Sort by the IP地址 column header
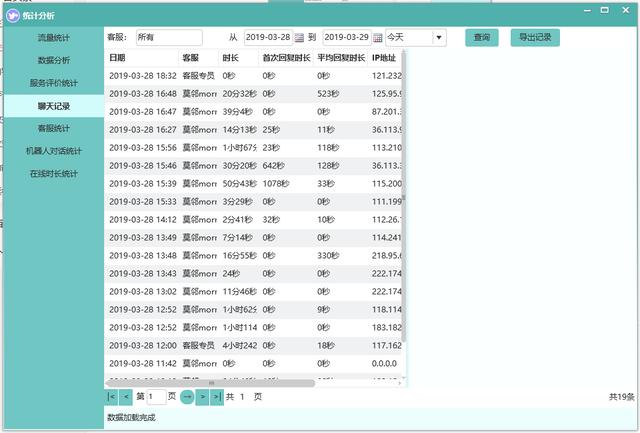 coord(384,58)
